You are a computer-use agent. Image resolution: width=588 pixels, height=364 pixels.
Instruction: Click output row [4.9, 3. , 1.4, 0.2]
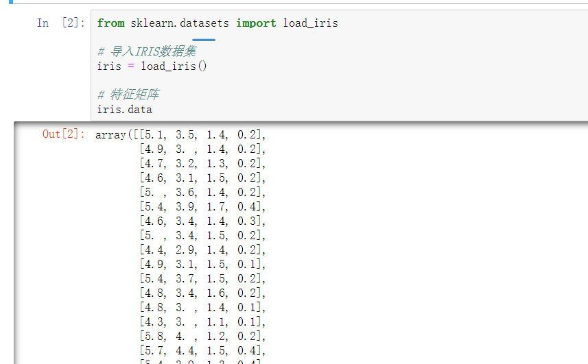tap(202, 149)
